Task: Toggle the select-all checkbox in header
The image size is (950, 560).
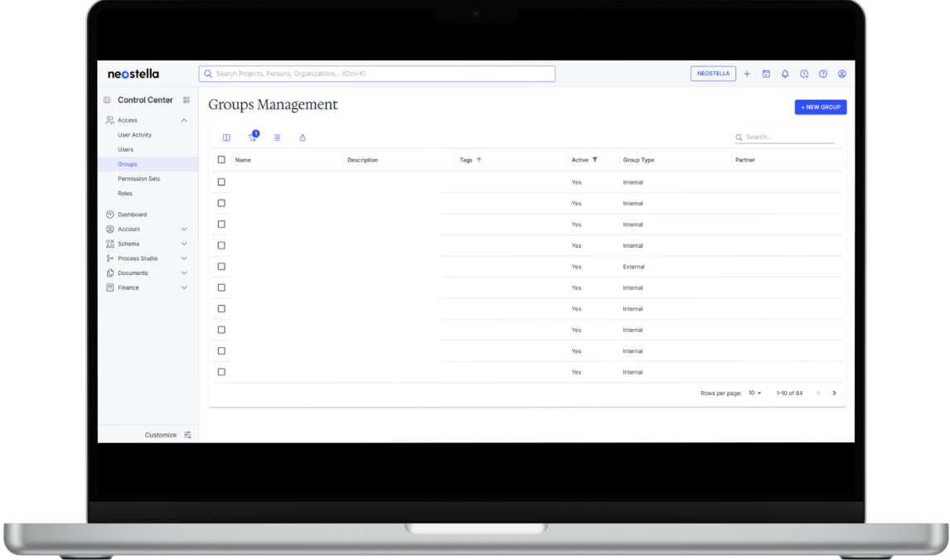Action: pos(221,160)
